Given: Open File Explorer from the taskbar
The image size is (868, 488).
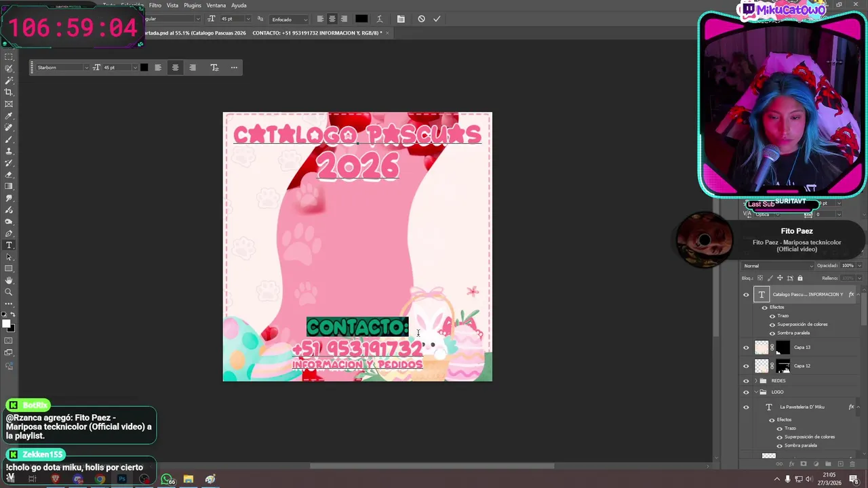Looking at the screenshot, I should click(x=189, y=479).
